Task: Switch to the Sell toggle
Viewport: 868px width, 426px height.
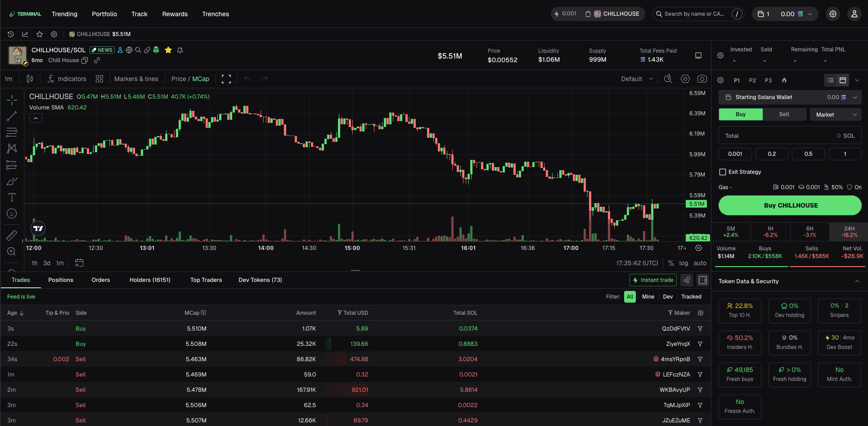Action: (x=784, y=114)
